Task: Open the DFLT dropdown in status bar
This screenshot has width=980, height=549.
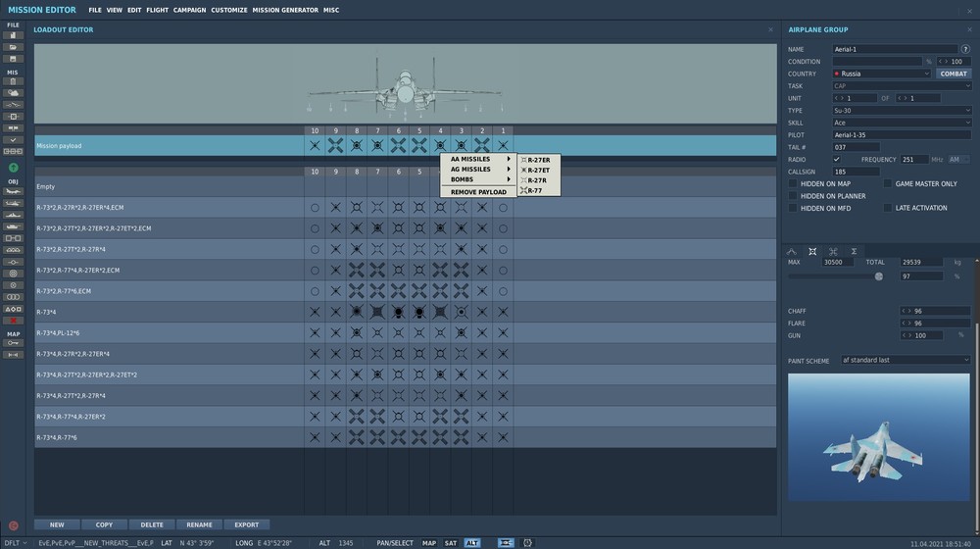Action: pyautogui.click(x=17, y=543)
